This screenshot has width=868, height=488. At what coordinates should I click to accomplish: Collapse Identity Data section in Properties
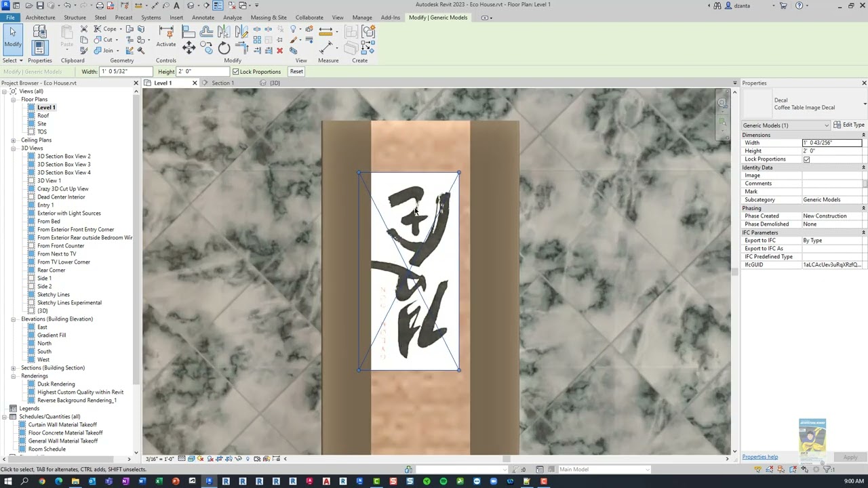(x=863, y=167)
